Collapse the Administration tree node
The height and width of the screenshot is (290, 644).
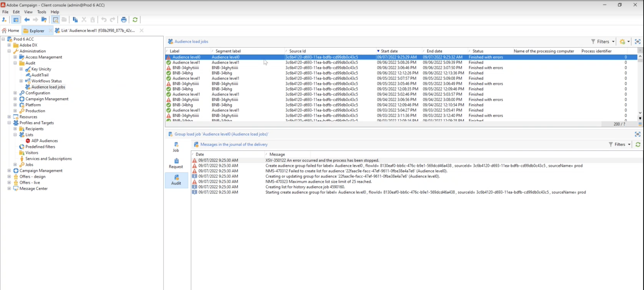pyautogui.click(x=9, y=51)
